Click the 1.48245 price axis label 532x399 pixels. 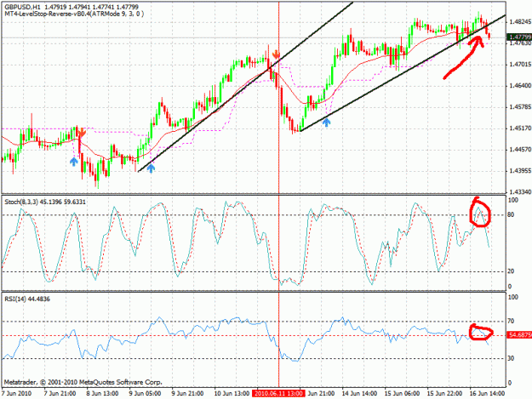[x=518, y=22]
